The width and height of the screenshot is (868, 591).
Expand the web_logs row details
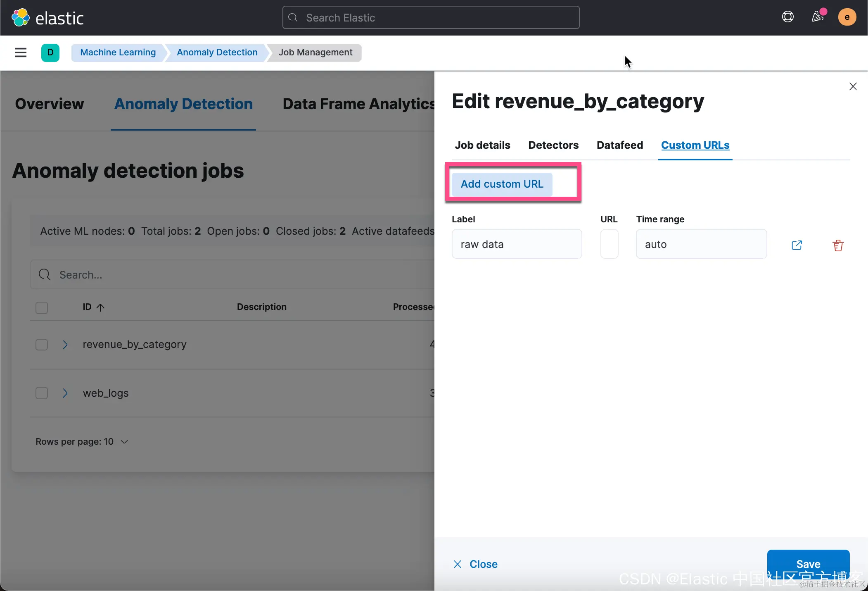65,393
